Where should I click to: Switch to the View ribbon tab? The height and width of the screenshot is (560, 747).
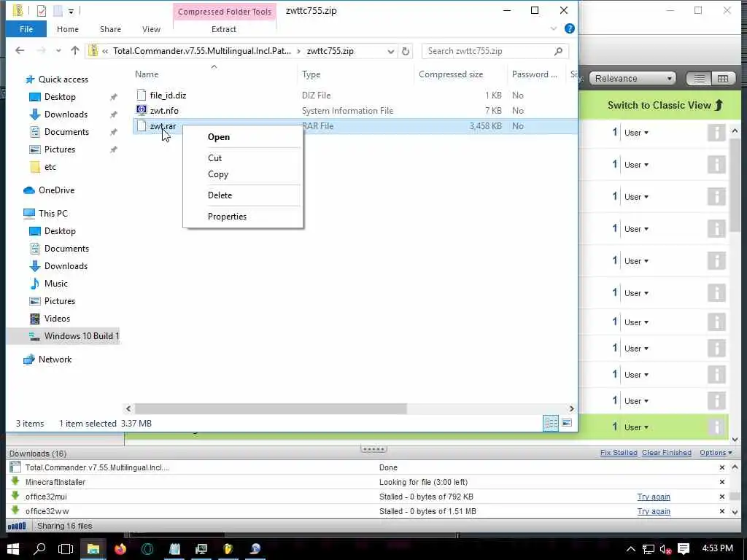point(151,29)
